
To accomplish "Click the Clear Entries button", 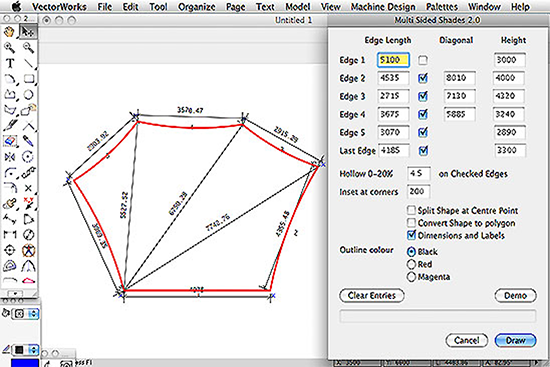I will point(371,295).
